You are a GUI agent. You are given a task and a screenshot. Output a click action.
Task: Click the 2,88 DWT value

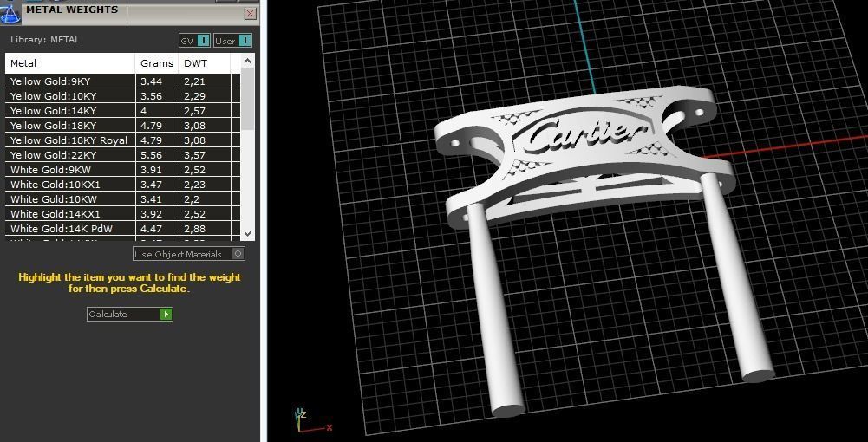point(195,229)
